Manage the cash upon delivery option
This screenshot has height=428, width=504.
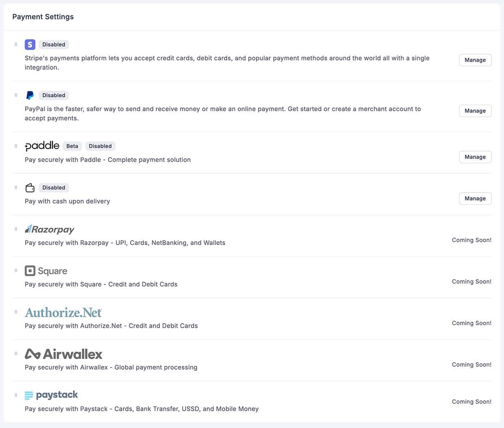475,198
